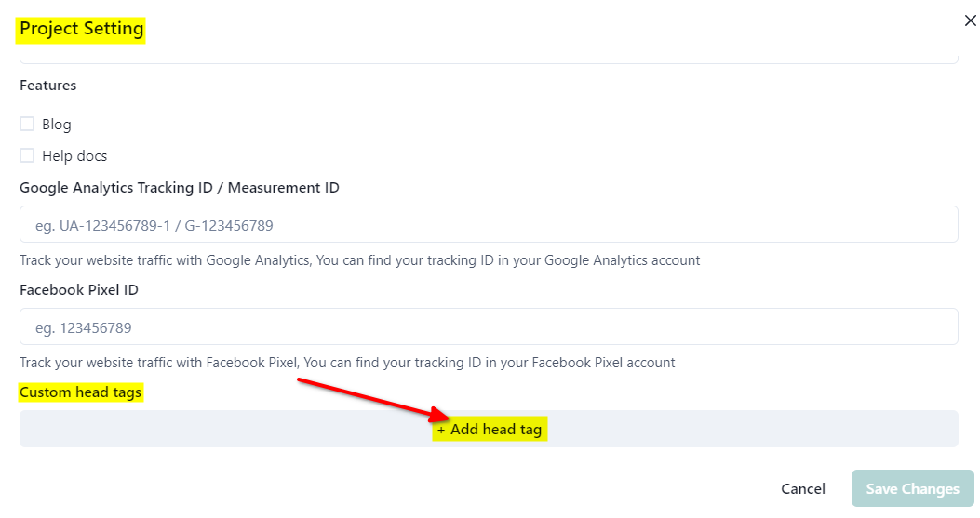
Task: Click the Custom head tags label
Action: coord(81,392)
